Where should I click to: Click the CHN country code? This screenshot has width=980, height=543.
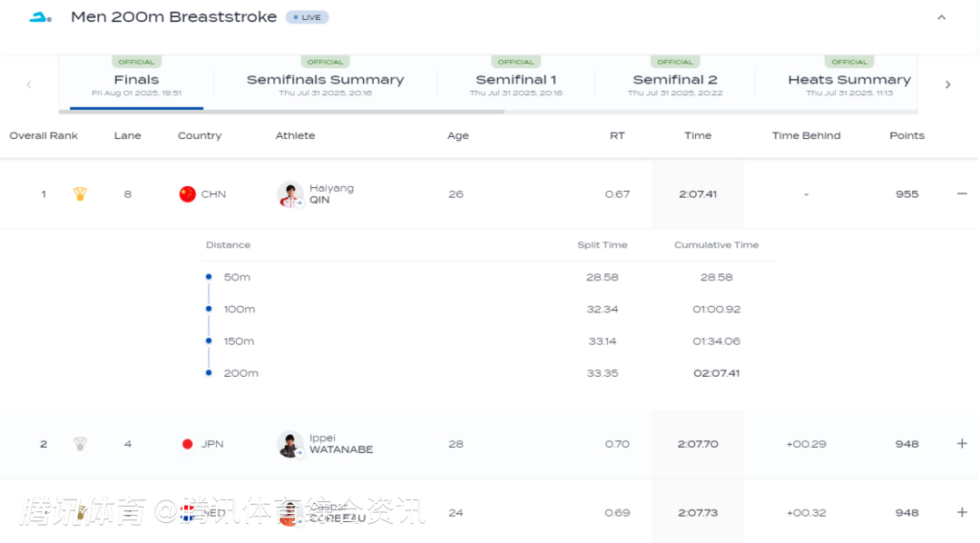213,194
